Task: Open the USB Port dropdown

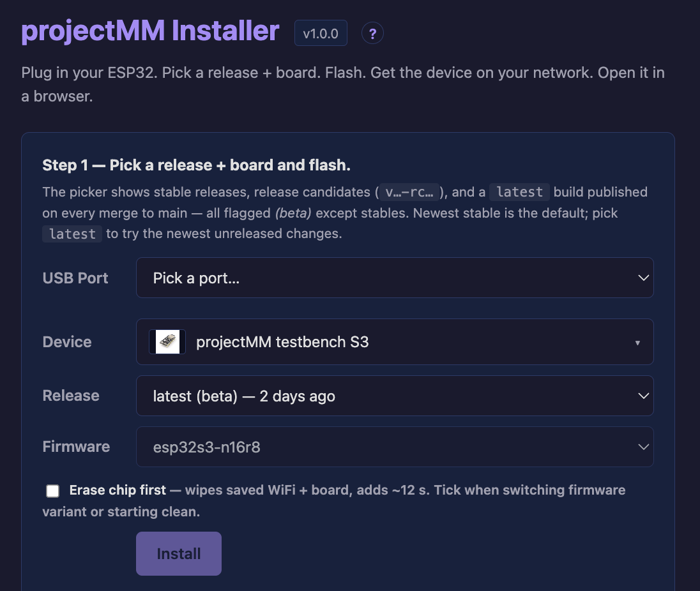Action: (x=395, y=278)
